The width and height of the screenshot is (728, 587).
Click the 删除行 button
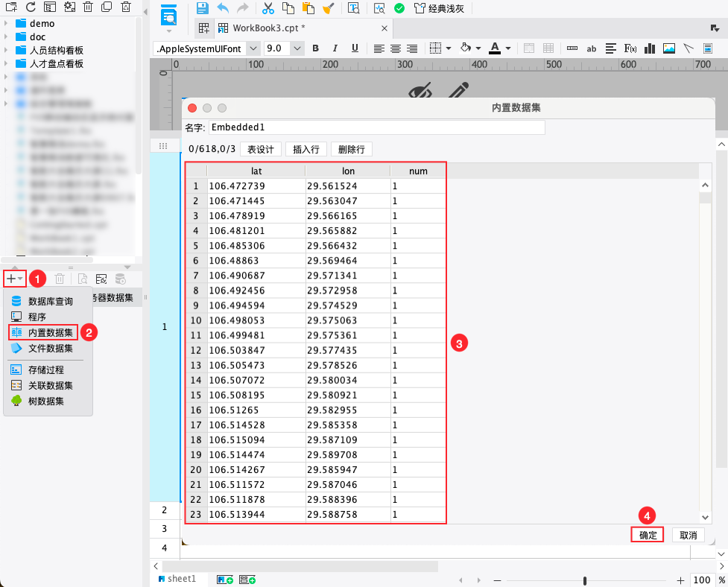(x=352, y=149)
